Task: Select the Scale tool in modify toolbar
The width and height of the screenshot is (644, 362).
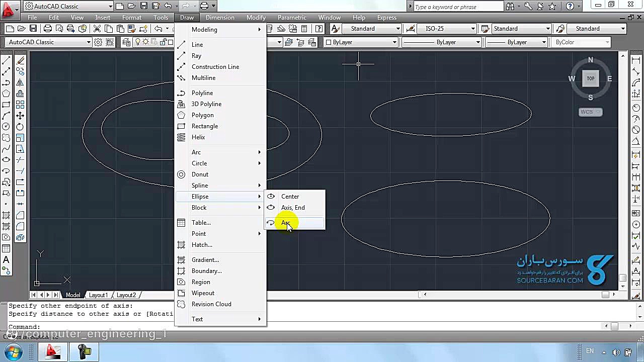Action: coord(20,138)
